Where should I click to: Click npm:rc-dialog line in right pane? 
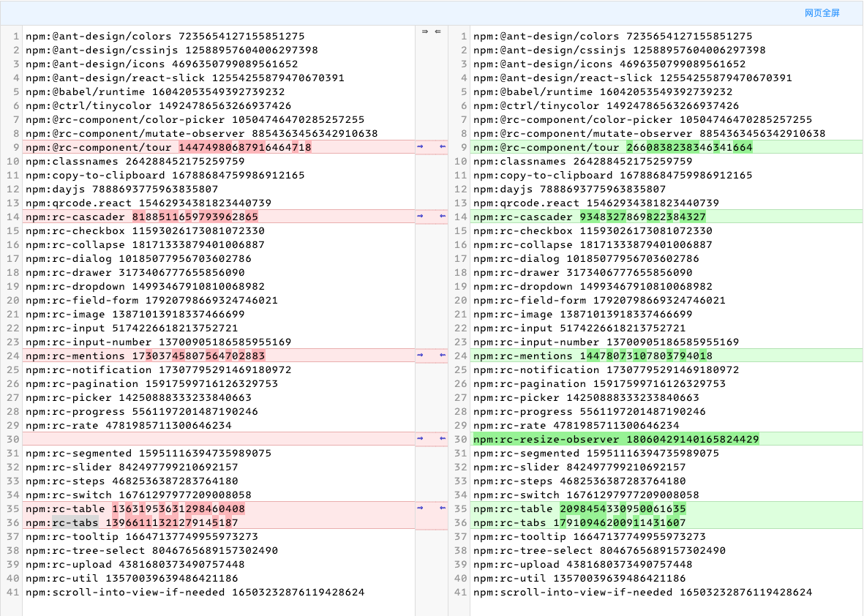pos(586,258)
